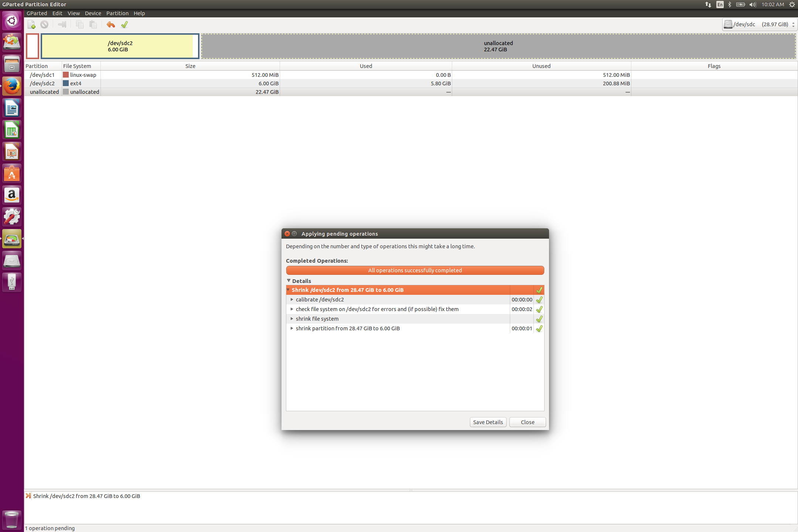Screen dimensions: 798x532
Task: Expand the calibrate /dev/sdc2 step
Action: coord(292,300)
